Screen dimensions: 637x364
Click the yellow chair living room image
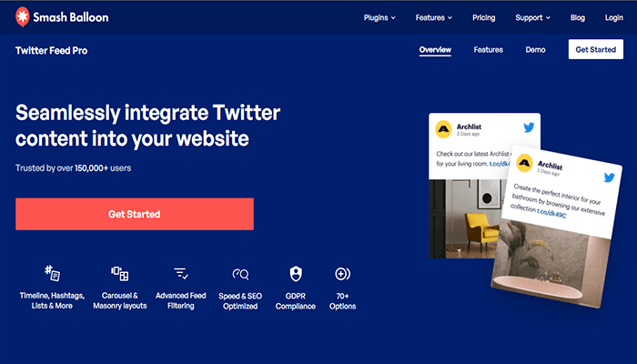(x=463, y=218)
